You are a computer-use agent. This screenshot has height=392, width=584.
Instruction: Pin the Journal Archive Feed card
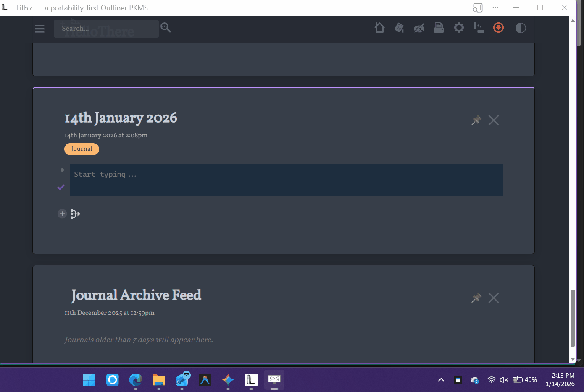[476, 298]
